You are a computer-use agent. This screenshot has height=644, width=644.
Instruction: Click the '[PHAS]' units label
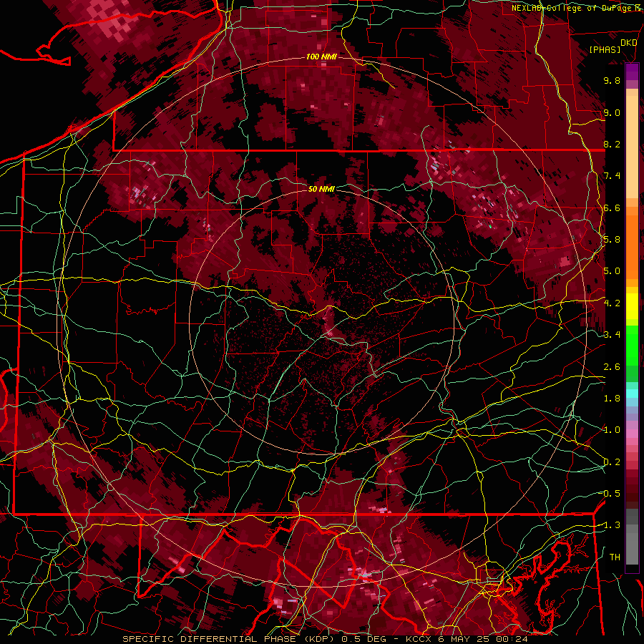(x=605, y=49)
